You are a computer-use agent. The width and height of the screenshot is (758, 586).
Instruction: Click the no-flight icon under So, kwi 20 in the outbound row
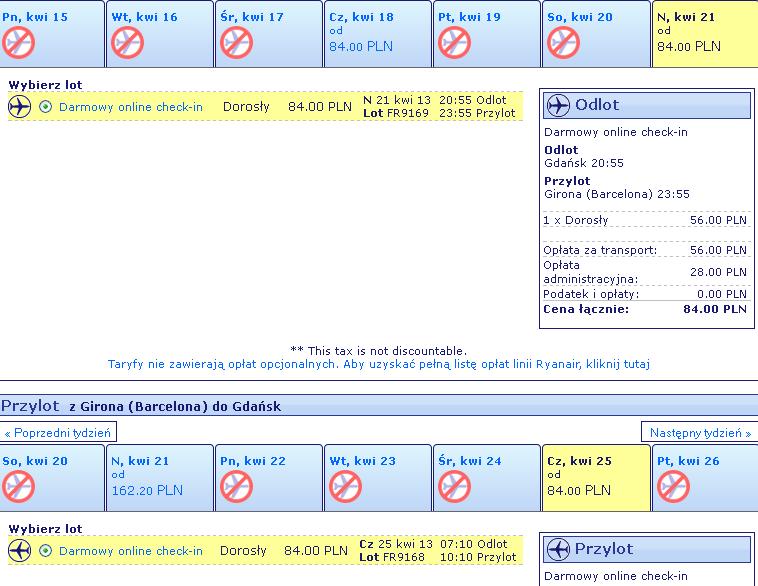(563, 43)
